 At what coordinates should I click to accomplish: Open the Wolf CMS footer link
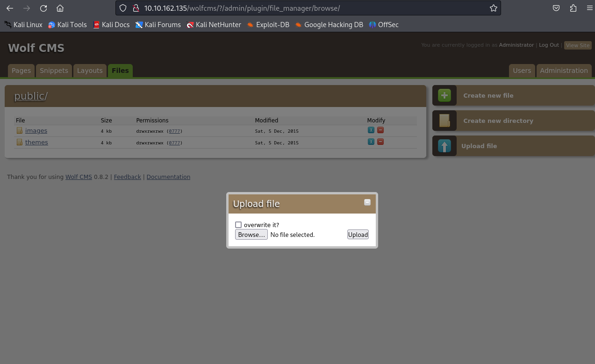pos(79,177)
